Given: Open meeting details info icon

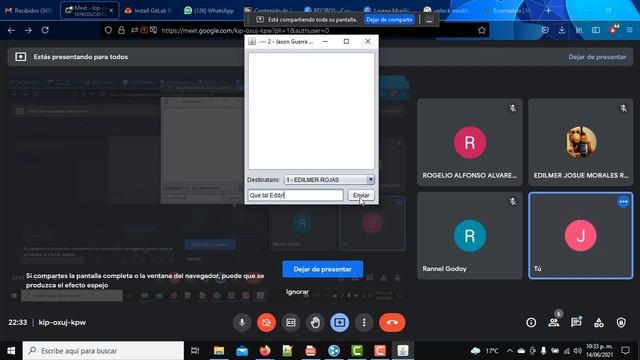Looking at the screenshot, I should 531,322.
